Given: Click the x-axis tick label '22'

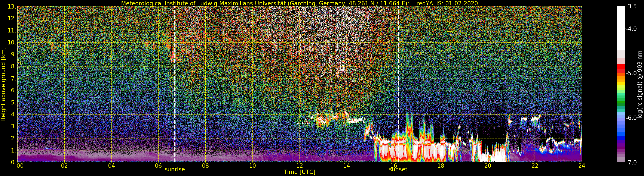Looking at the screenshot, I should point(534,166).
